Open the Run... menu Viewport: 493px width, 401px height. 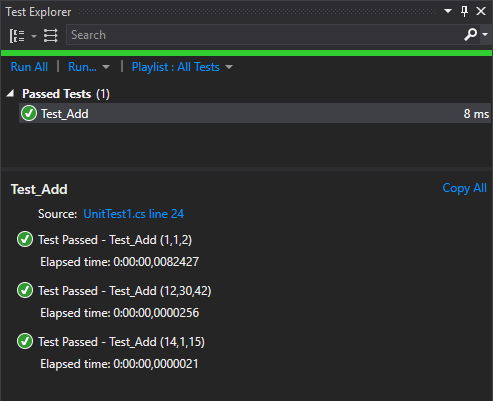point(82,67)
